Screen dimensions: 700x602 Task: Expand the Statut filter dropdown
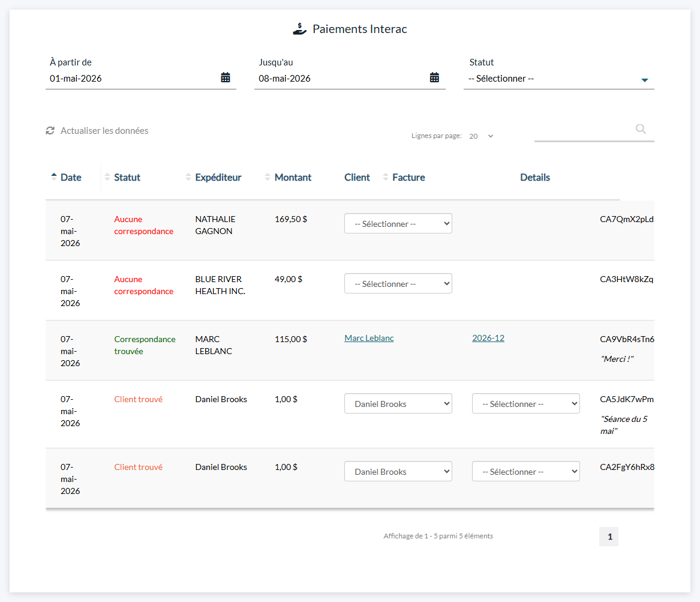[x=558, y=79]
